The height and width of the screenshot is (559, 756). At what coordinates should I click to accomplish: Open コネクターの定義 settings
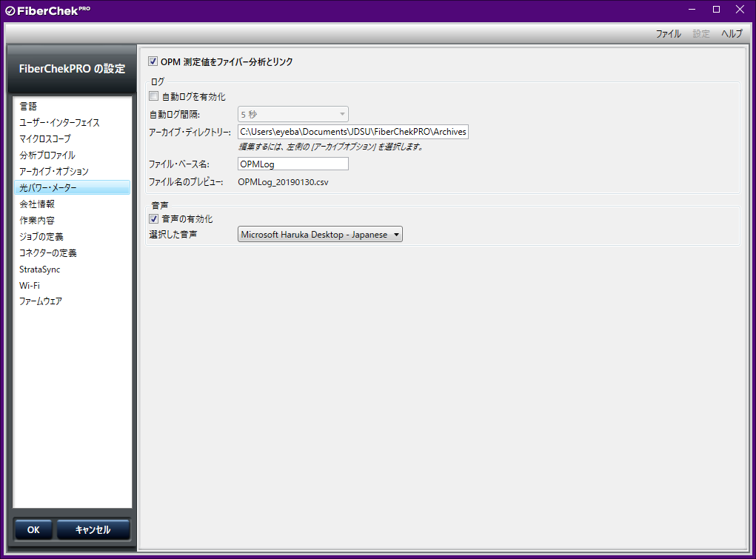[x=73, y=252]
